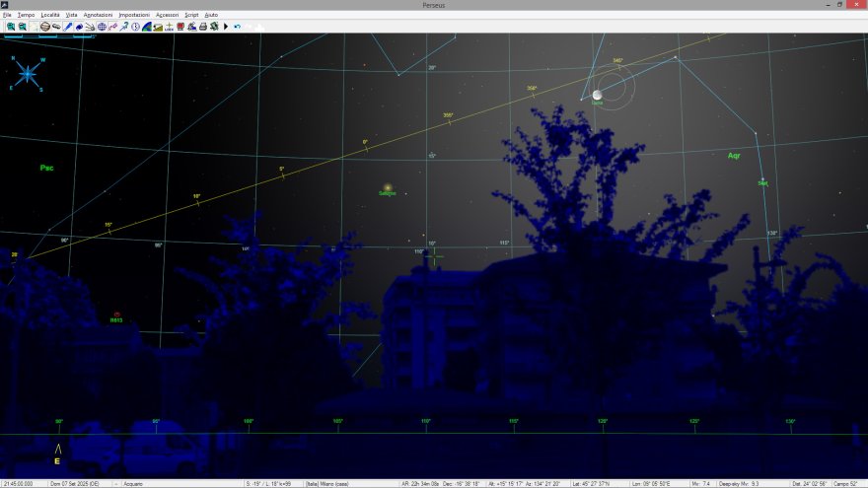This screenshot has height=488, width=868.
Task: Open the Accessori menu
Action: coord(167,16)
